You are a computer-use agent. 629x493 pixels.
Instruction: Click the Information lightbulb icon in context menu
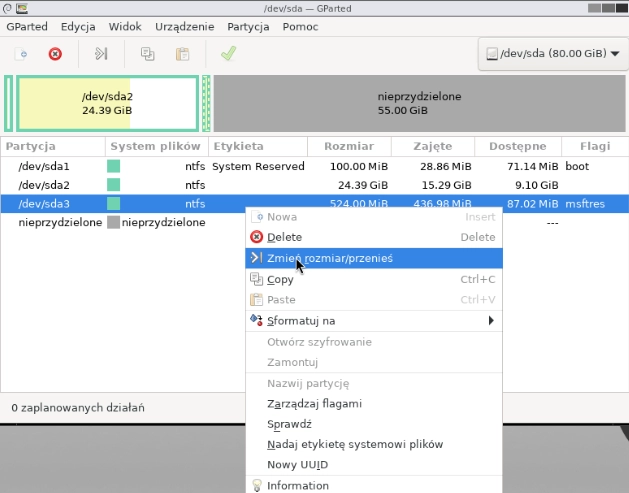pyautogui.click(x=257, y=486)
